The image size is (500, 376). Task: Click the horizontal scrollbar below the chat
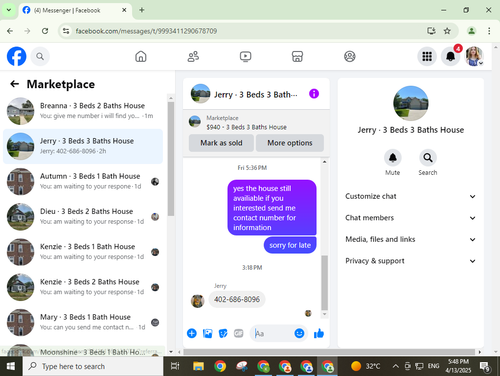click(329, 352)
